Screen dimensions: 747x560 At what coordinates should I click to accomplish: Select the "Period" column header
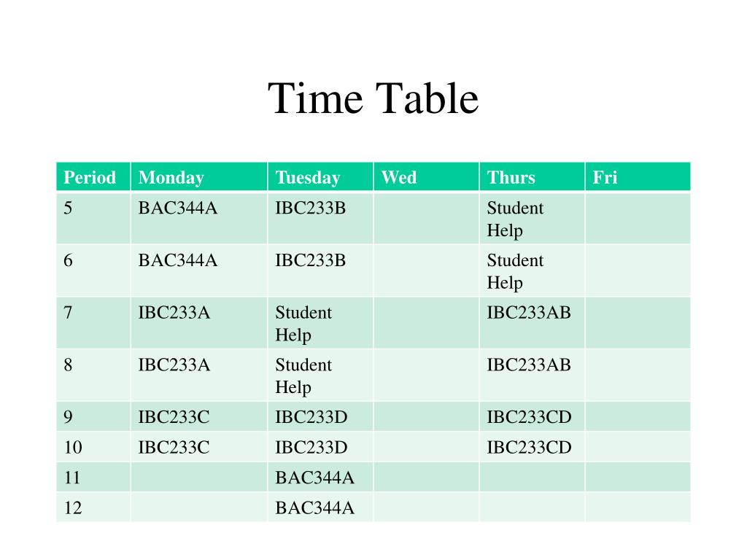pos(90,177)
